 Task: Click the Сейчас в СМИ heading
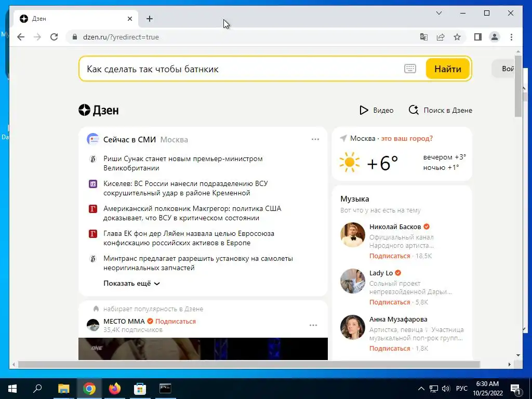129,139
